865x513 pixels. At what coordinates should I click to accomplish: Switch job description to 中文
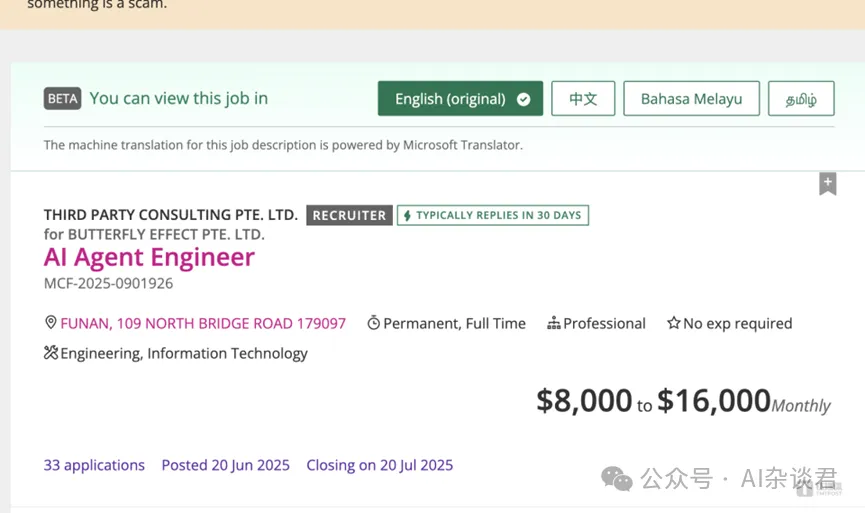point(583,99)
